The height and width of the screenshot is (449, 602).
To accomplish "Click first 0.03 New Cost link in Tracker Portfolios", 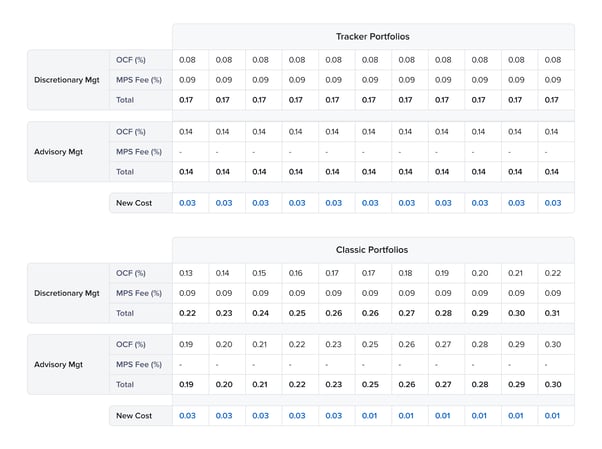I will [x=186, y=203].
